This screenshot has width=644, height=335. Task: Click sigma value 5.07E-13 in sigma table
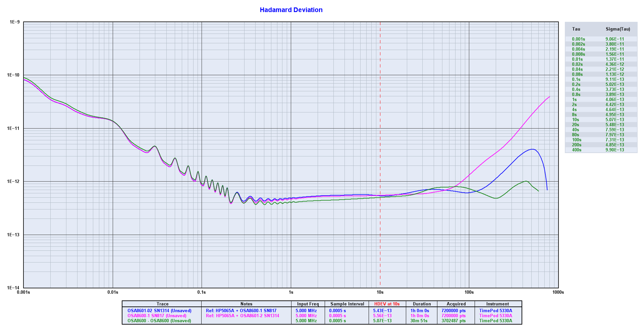(615, 119)
